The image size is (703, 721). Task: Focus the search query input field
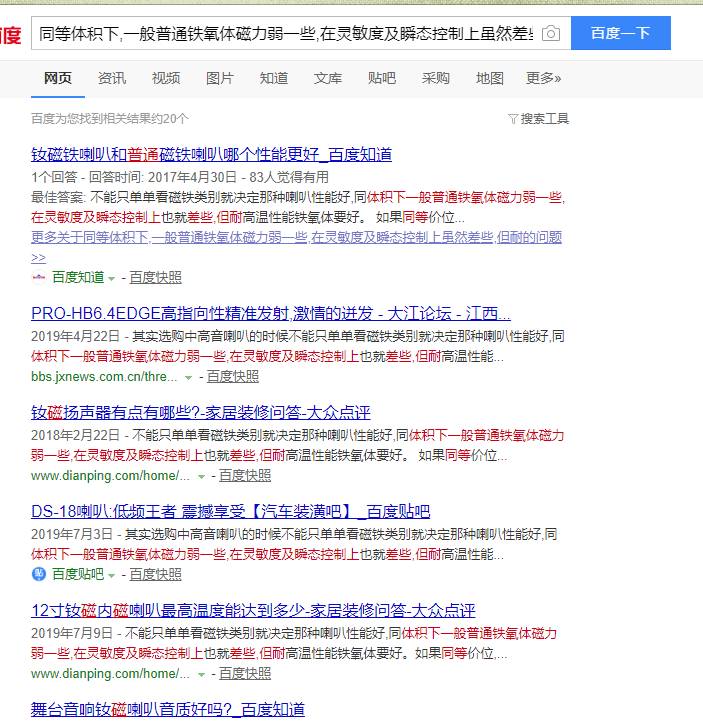click(285, 33)
